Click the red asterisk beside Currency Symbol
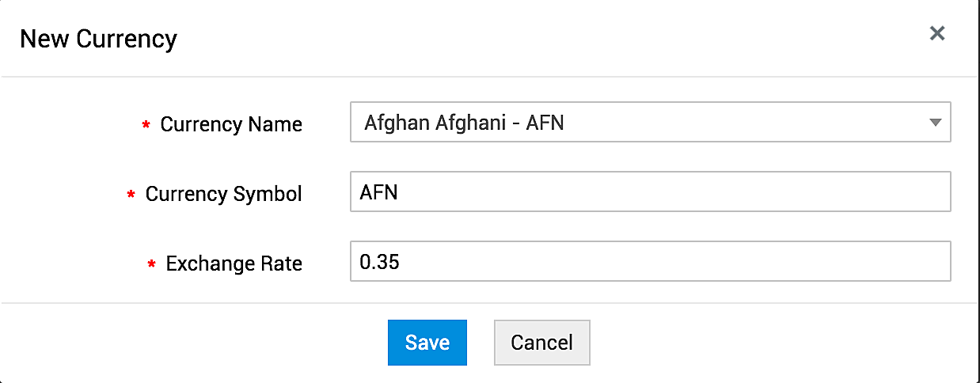The image size is (980, 383). [x=131, y=195]
